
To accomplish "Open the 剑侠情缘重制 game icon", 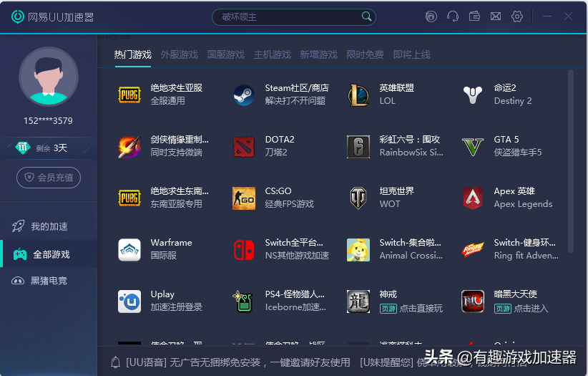I will [129, 147].
